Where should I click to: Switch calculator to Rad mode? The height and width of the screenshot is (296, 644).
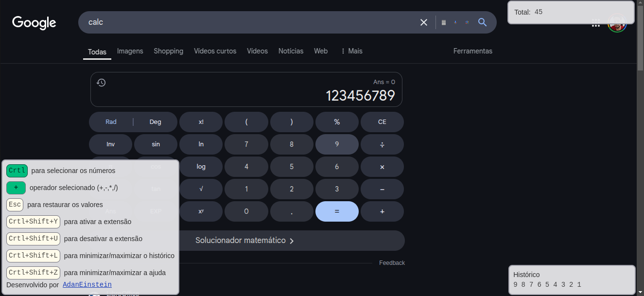pyautogui.click(x=111, y=122)
